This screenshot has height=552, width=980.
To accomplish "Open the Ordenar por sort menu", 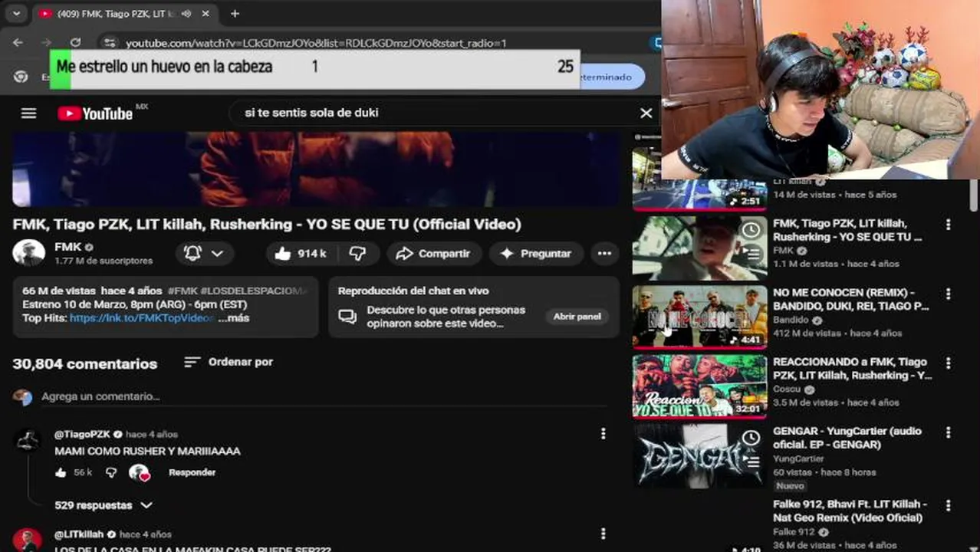I will coord(229,362).
